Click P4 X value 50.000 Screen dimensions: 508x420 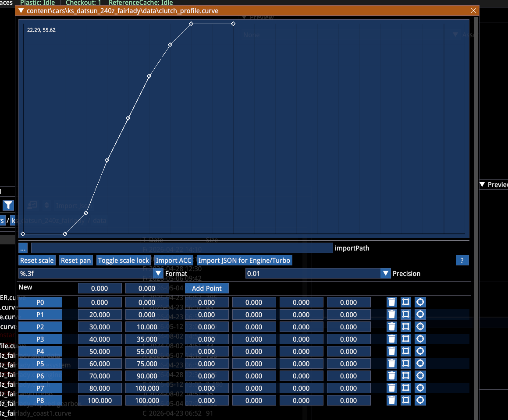click(100, 351)
